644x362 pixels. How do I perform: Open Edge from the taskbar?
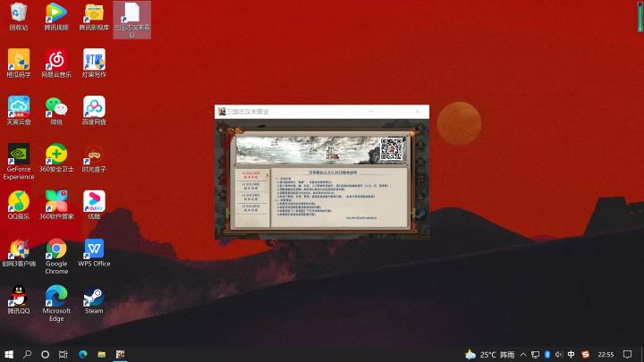tap(83, 354)
